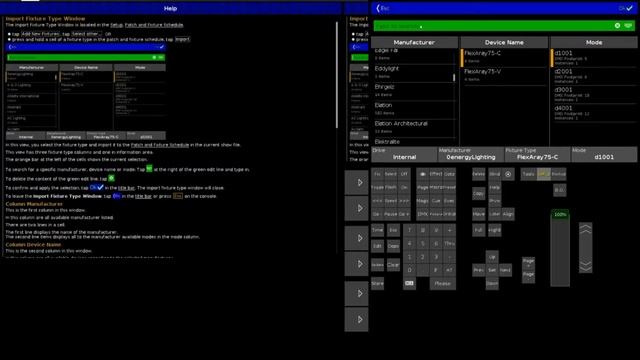
Task: Tap the Set key
Action: coord(492,270)
